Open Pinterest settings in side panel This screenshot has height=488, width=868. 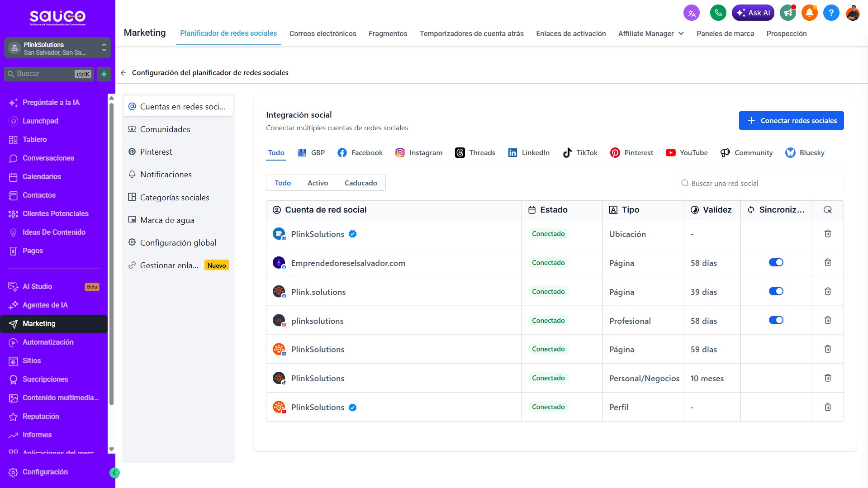(x=178, y=152)
